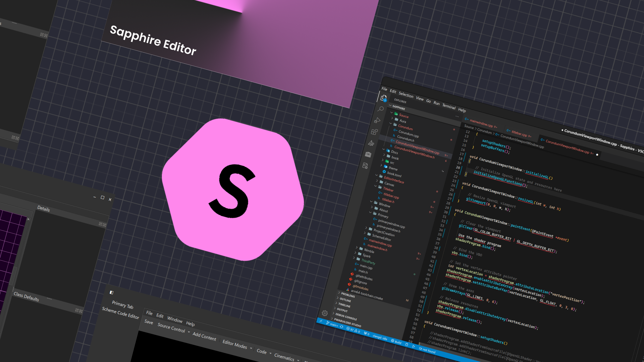
Task: Click the small window icon above Primary Tab
Action: [x=111, y=292]
